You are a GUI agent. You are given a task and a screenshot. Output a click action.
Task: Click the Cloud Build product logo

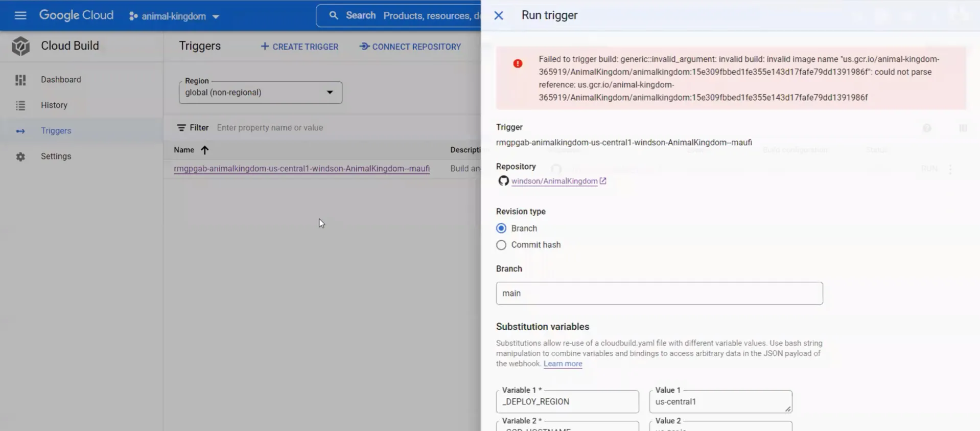(x=21, y=46)
